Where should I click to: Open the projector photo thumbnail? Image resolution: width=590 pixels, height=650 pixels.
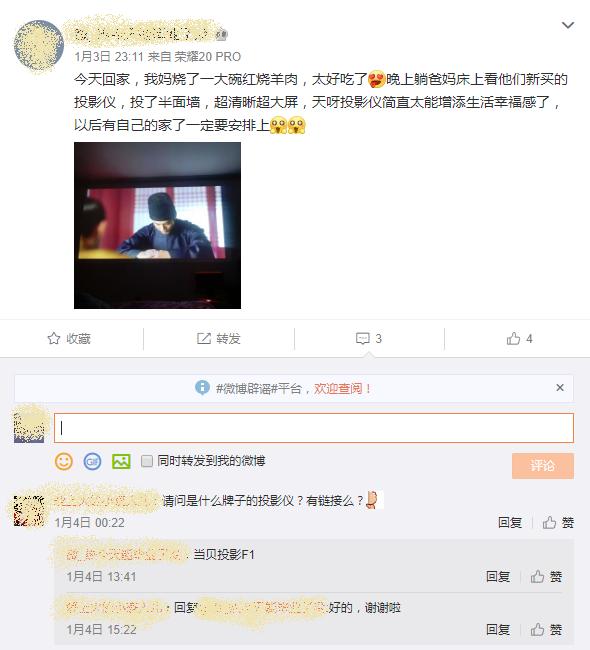coord(157,225)
